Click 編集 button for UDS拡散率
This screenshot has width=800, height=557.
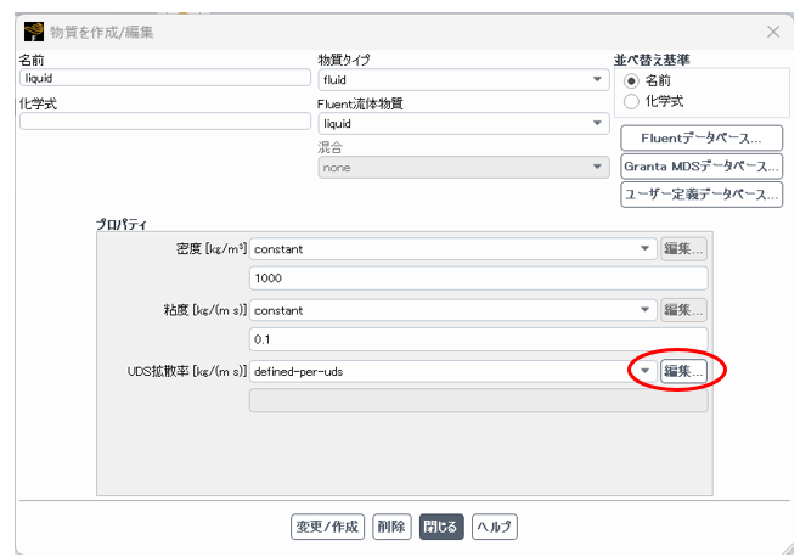(684, 371)
